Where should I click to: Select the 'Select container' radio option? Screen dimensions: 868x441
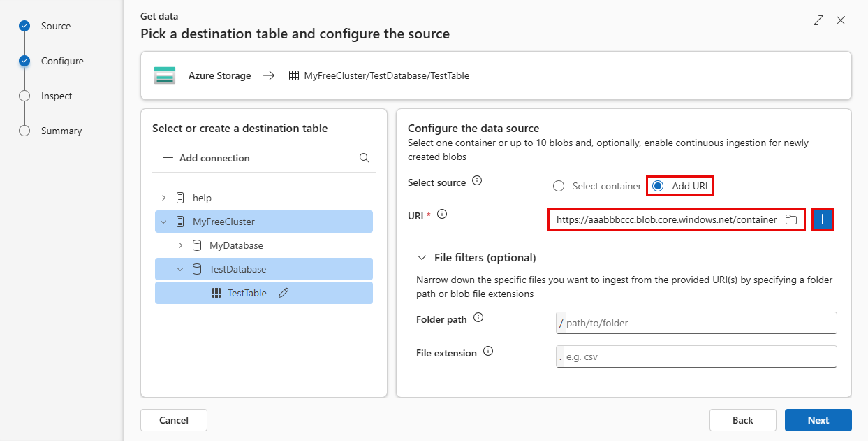[559, 186]
